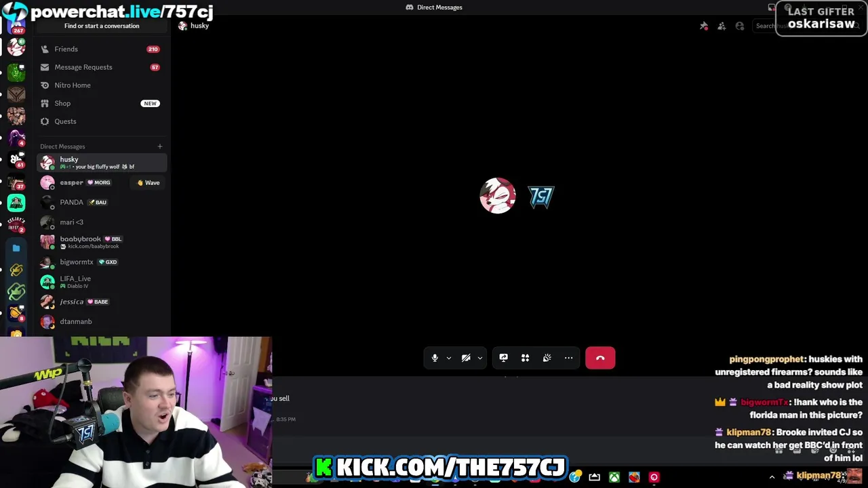Turn on camera in call controls
The image size is (868, 488).
click(x=466, y=358)
